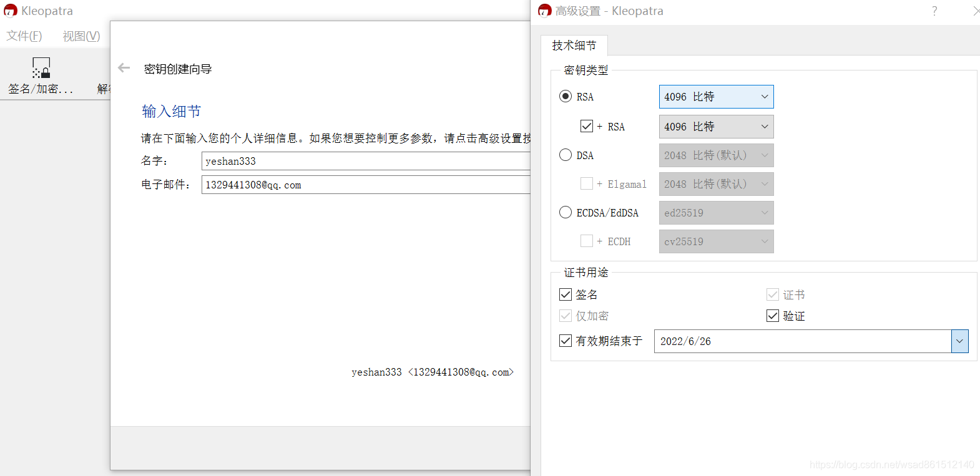Open the DSA 2048 比特 key size dropdown
Screen dimensions: 980x476
716,155
